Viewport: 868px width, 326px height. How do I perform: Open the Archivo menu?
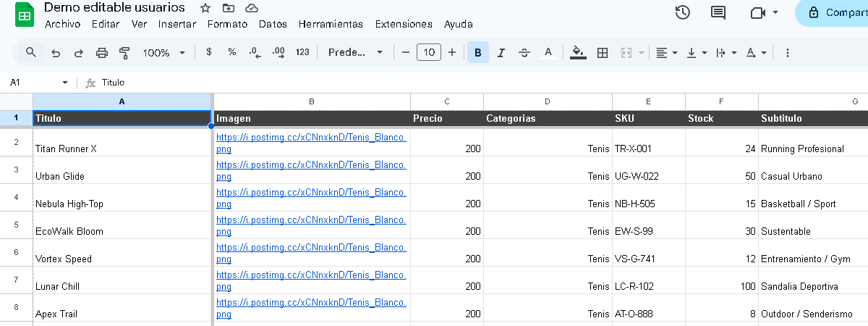tap(62, 24)
